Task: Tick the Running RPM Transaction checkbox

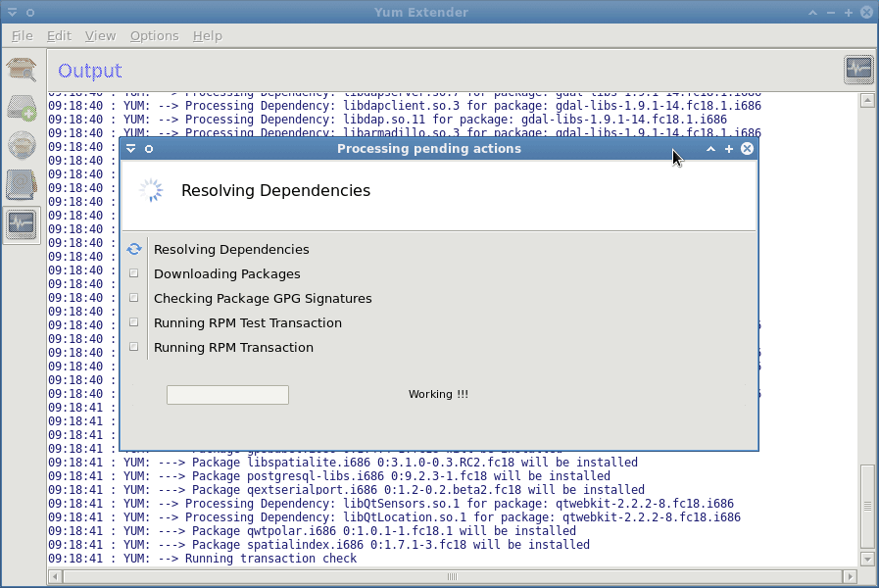Action: pyautogui.click(x=133, y=347)
